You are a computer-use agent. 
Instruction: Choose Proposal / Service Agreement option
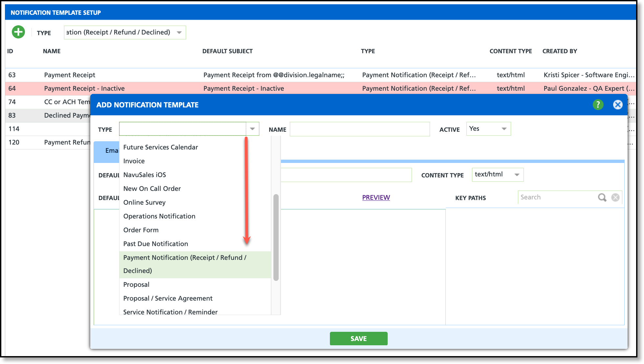pyautogui.click(x=168, y=298)
